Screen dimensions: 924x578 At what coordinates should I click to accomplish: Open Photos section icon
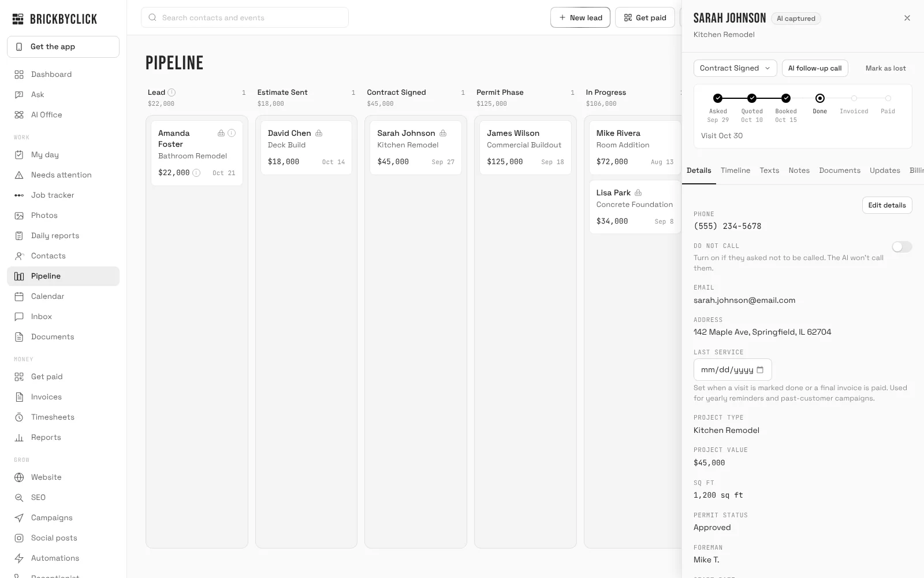click(x=19, y=216)
